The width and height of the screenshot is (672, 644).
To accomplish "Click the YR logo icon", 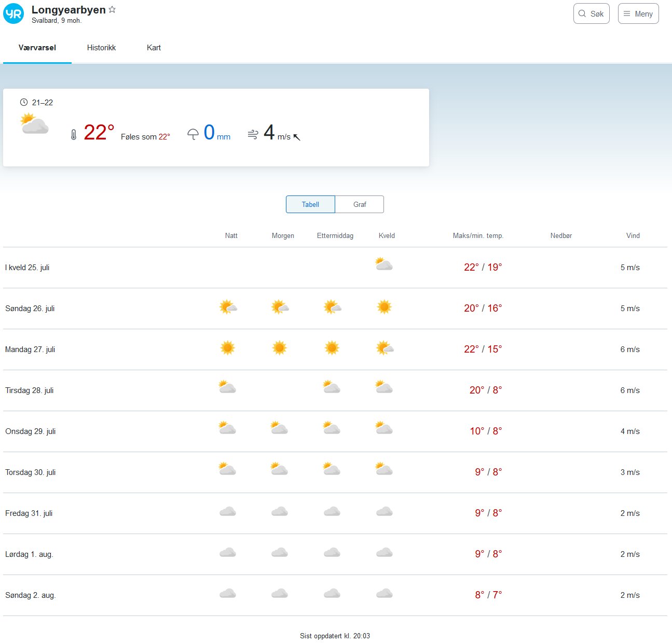I will (x=13, y=14).
